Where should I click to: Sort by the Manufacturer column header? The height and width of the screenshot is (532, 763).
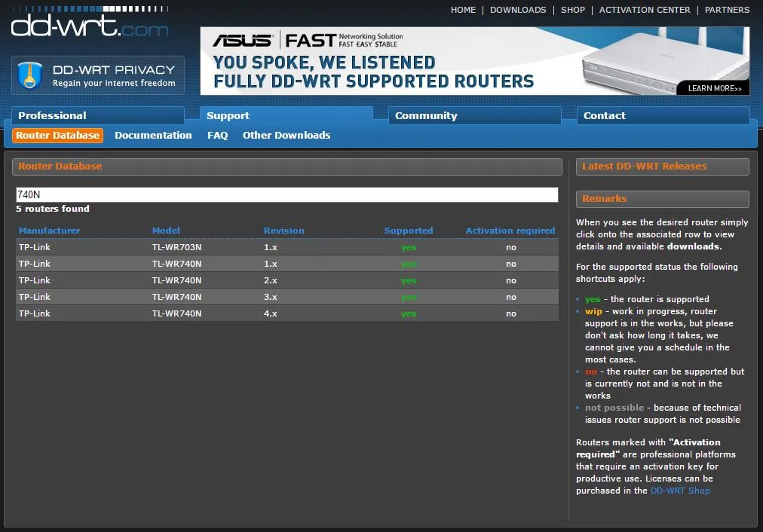(50, 231)
